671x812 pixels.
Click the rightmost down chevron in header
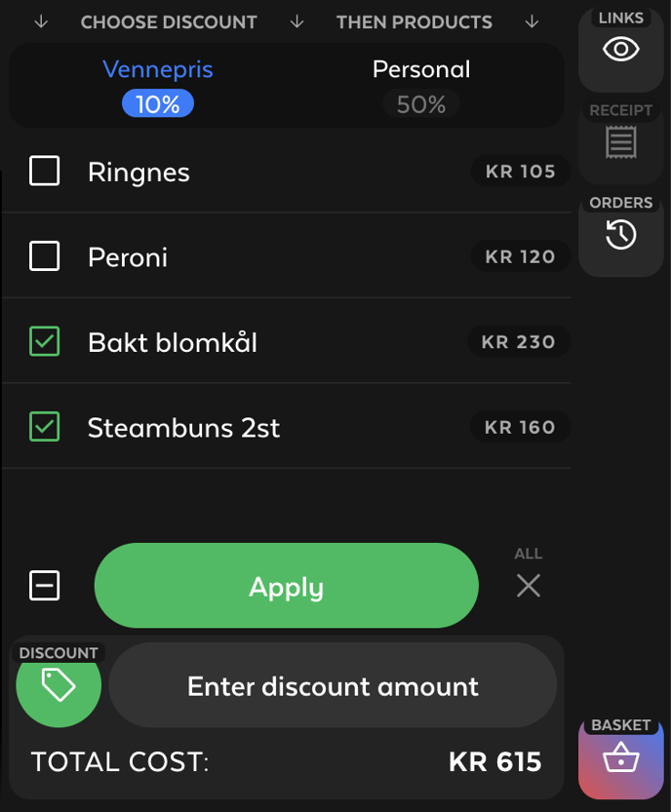coord(532,21)
